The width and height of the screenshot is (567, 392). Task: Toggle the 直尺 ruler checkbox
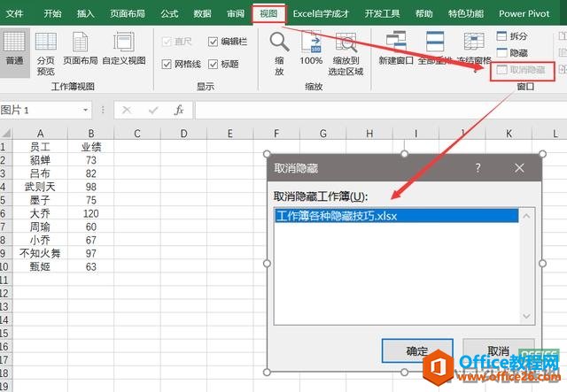tap(166, 42)
